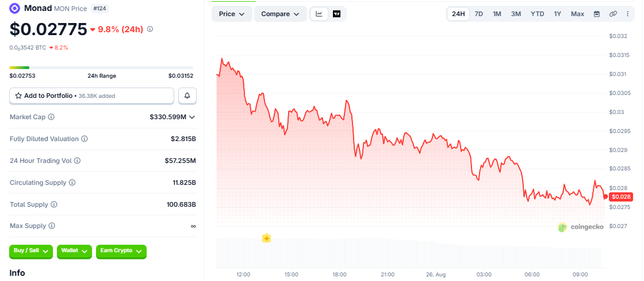Copy chart link with chain icon
This screenshot has height=281, width=644.
pyautogui.click(x=613, y=14)
